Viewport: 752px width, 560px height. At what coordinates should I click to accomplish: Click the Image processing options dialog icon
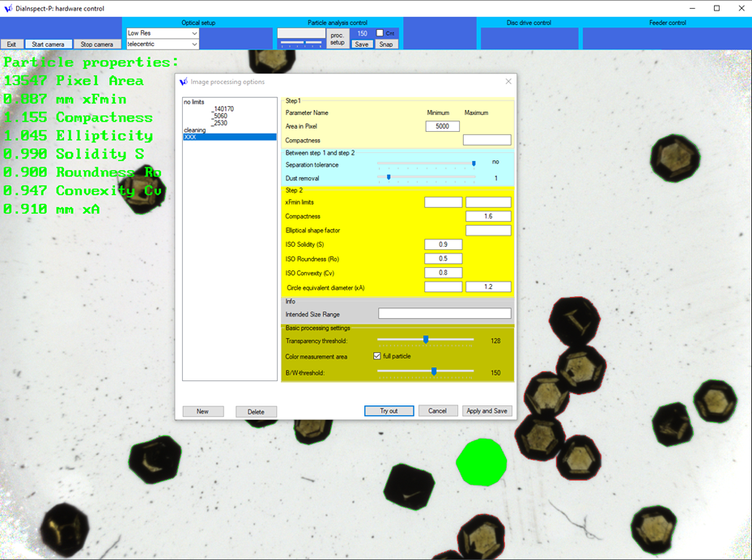tap(184, 82)
